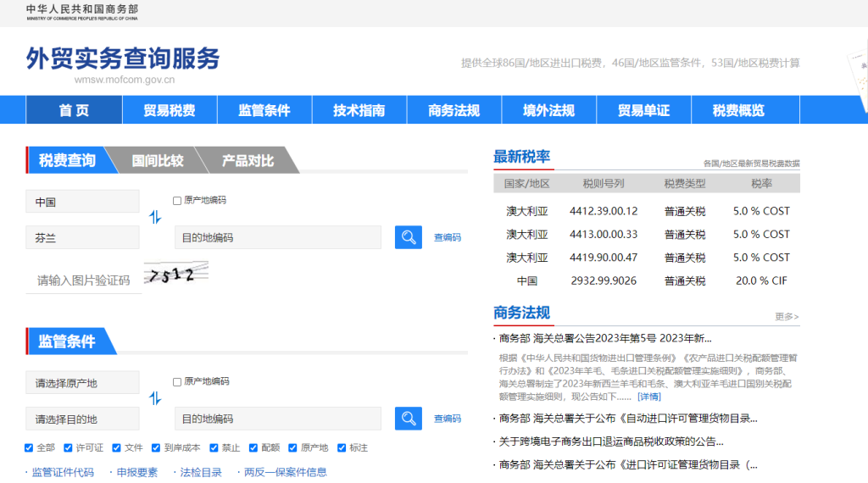Uncheck the 禁止 checkbox

tap(214, 447)
